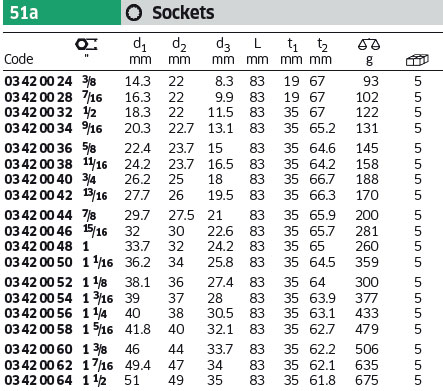Click weight value 635
Screen dimensions: 443x391
click(367, 365)
